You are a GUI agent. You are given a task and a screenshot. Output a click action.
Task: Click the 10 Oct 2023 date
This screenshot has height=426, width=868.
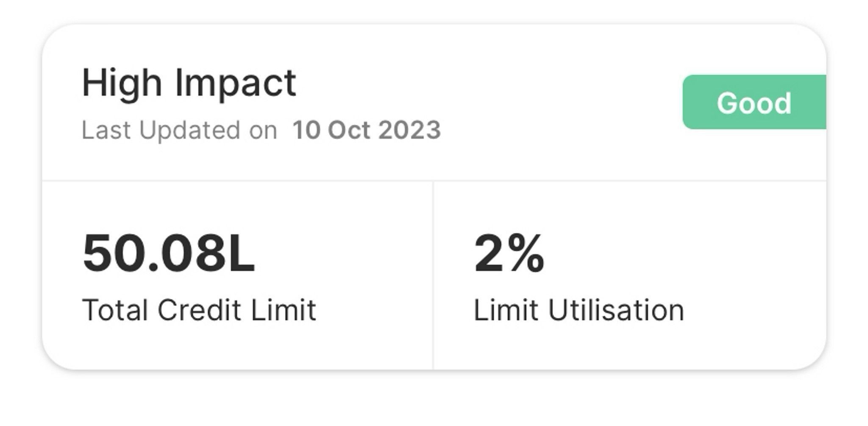tap(367, 130)
